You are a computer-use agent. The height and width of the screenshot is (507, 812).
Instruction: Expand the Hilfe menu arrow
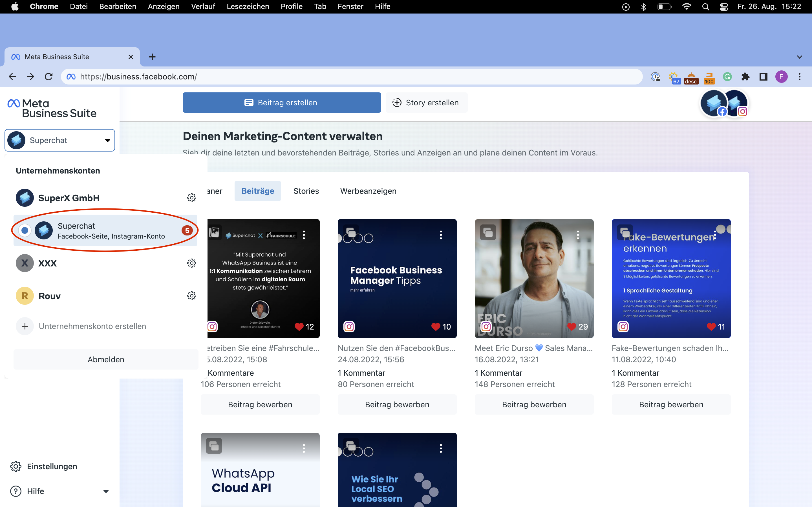106,491
